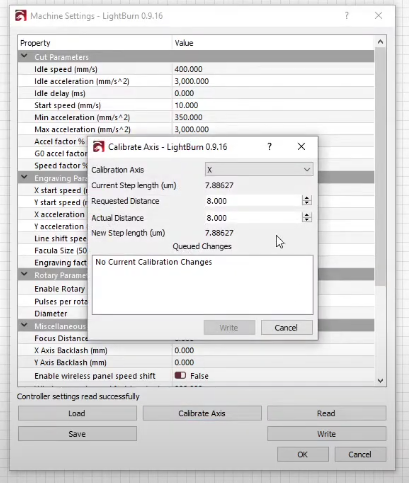Click the Read button
Screen dimensions: 409x483
click(x=326, y=413)
